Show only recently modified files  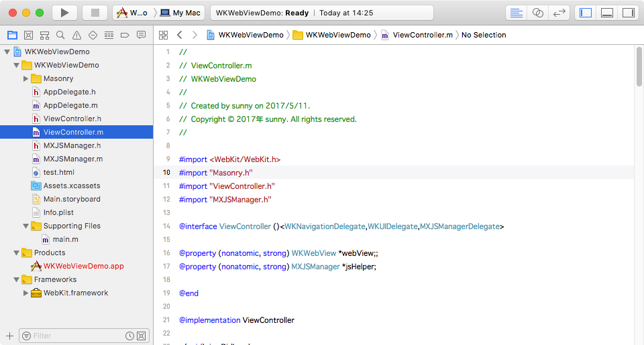[x=129, y=336]
